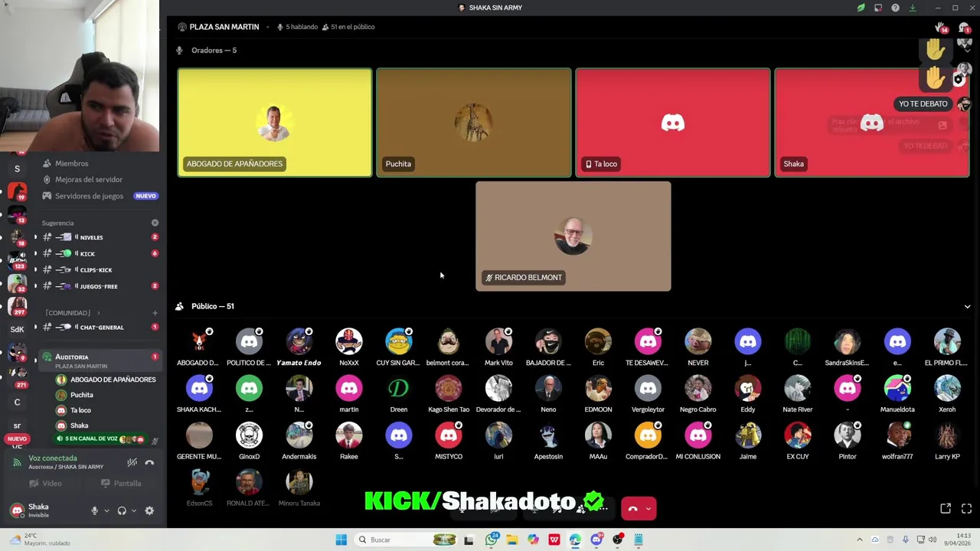Expand the JUEGOS-FREE channel arrow
This screenshot has width=980, height=551.
point(35,286)
